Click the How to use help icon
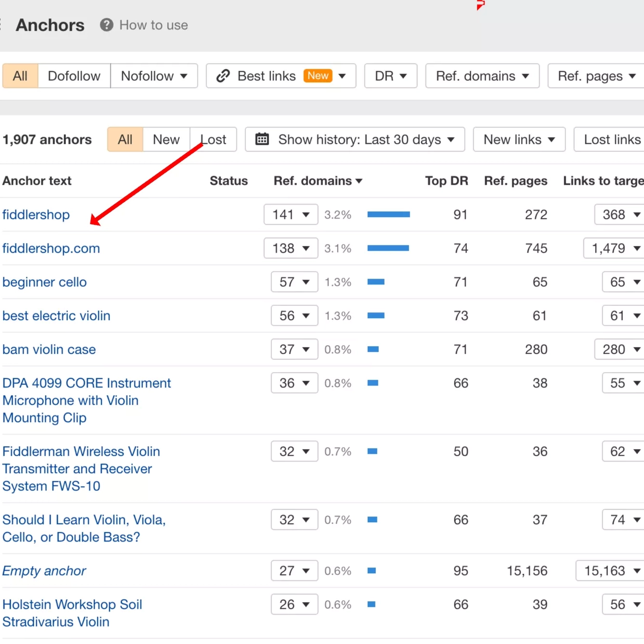Viewport: 644px width, 644px height. pyautogui.click(x=106, y=25)
